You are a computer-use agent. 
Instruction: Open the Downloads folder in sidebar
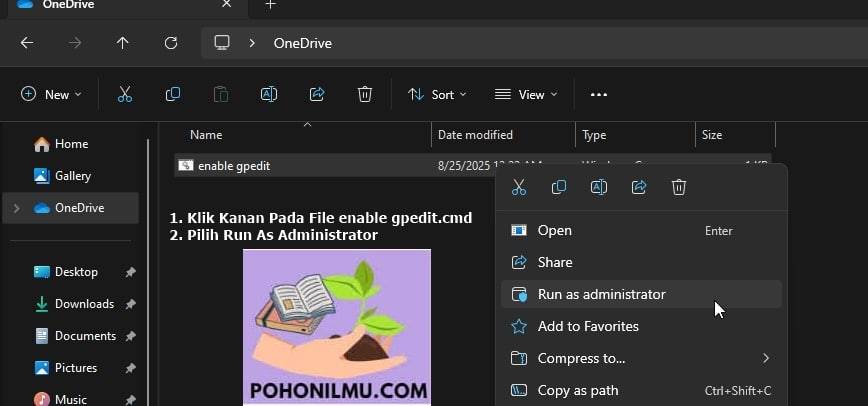click(x=84, y=304)
